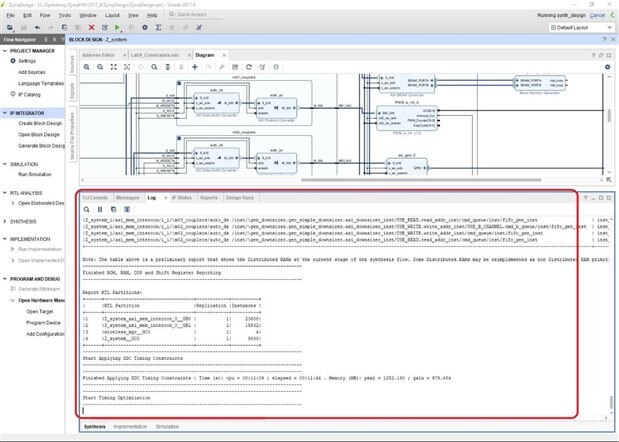Switch to the Messages tab

[126, 198]
